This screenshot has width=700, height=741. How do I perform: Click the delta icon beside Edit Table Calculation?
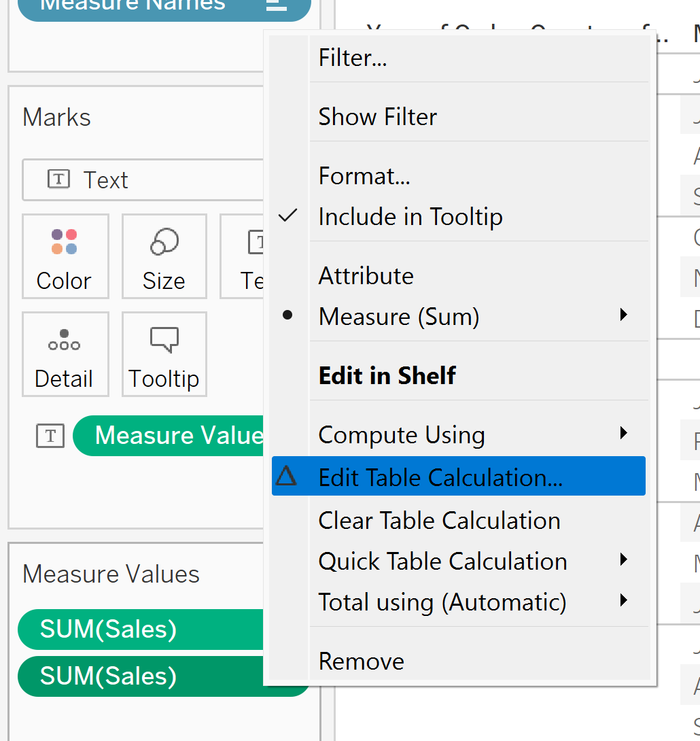click(x=287, y=477)
